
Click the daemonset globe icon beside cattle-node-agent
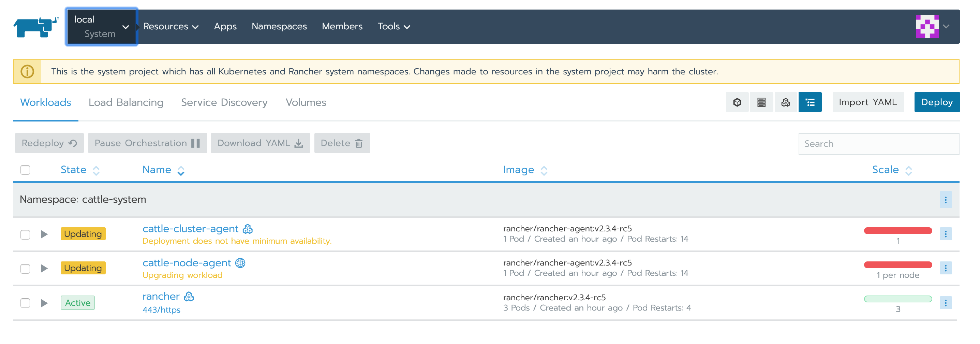(240, 263)
